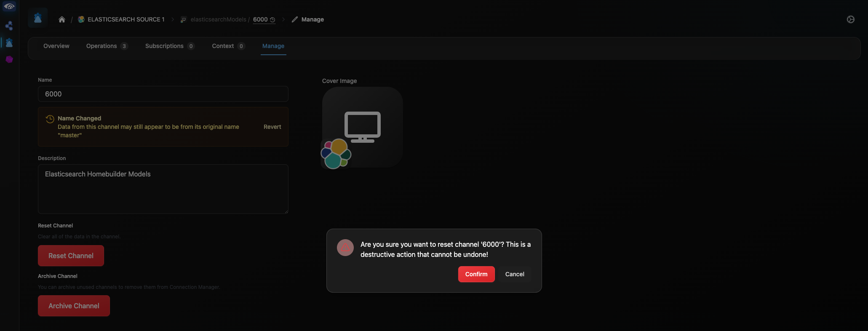This screenshot has height=331, width=868.
Task: Click the history clock icon beside 6000
Action: click(272, 20)
